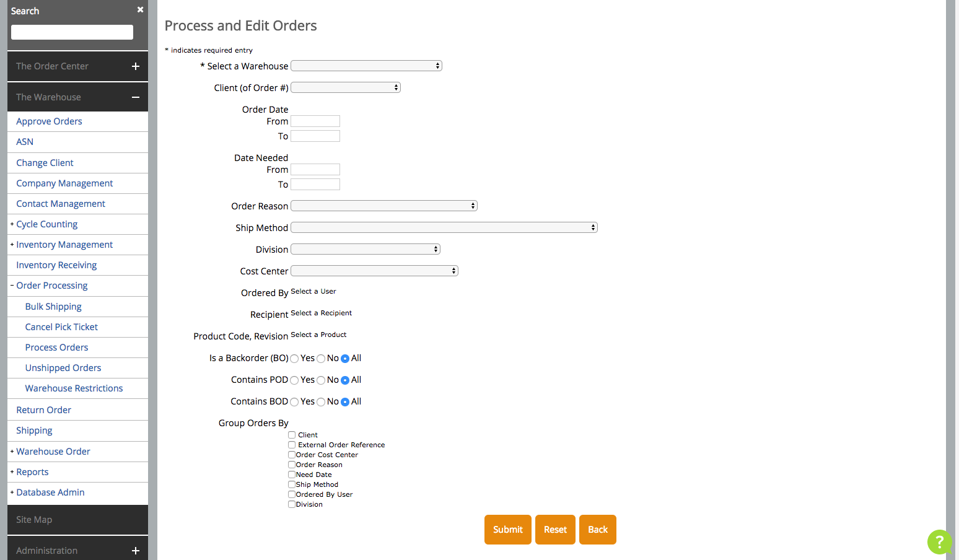
Task: Select Yes for Is a Backorder
Action: (295, 359)
